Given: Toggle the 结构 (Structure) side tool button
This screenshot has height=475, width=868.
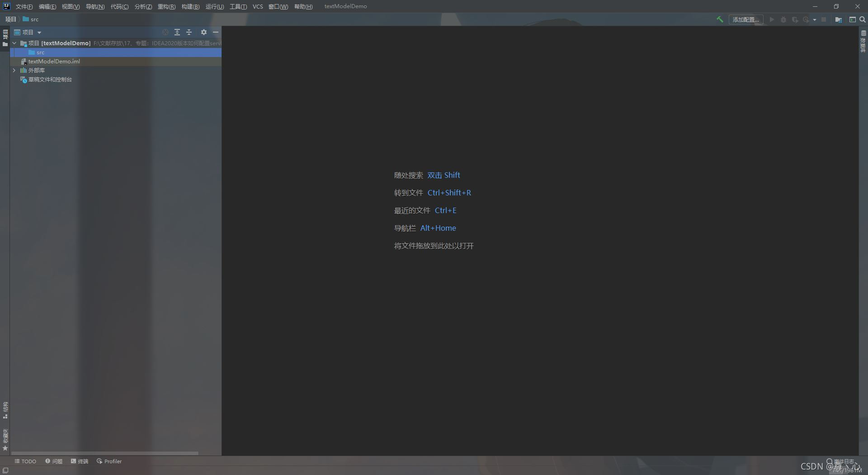Looking at the screenshot, I should [x=5, y=410].
